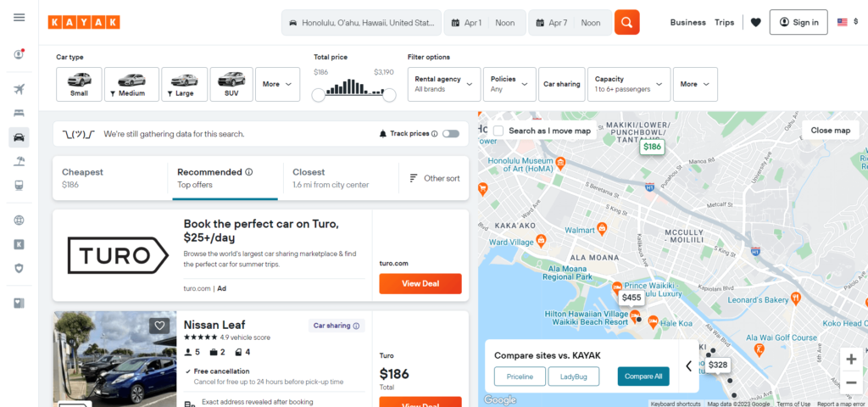The image size is (868, 407).
Task: Select the Cars icon in sidebar
Action: point(19,137)
